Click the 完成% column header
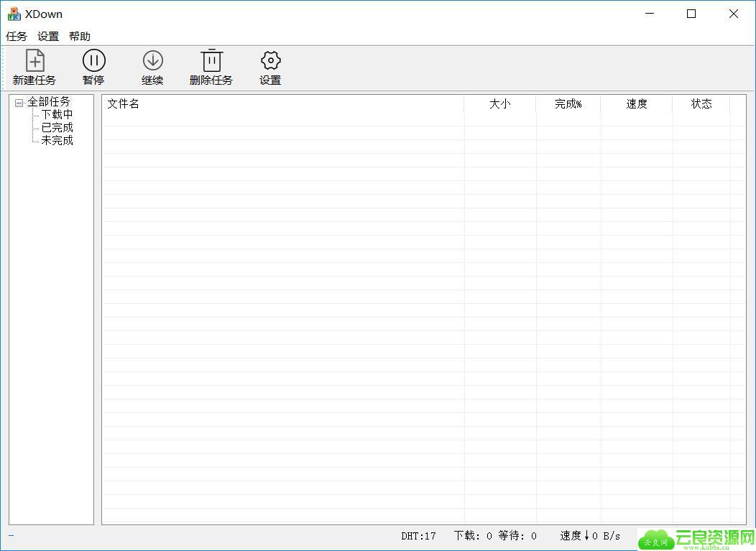The height and width of the screenshot is (551, 756). coord(568,104)
